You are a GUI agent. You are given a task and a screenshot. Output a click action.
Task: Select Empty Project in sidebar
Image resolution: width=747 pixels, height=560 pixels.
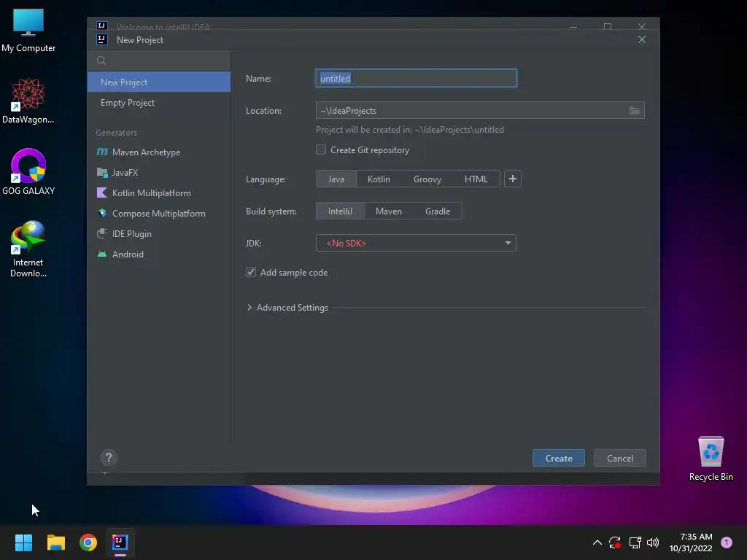(159, 102)
